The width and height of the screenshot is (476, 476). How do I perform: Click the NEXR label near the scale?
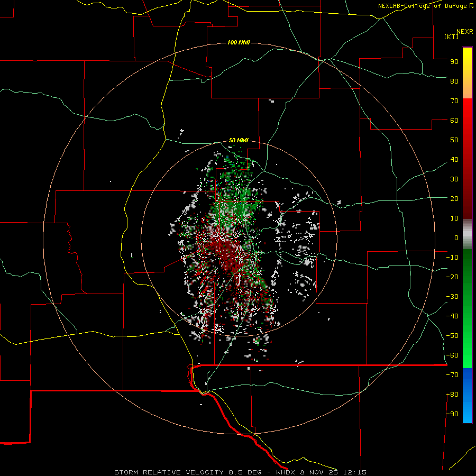coord(465,32)
